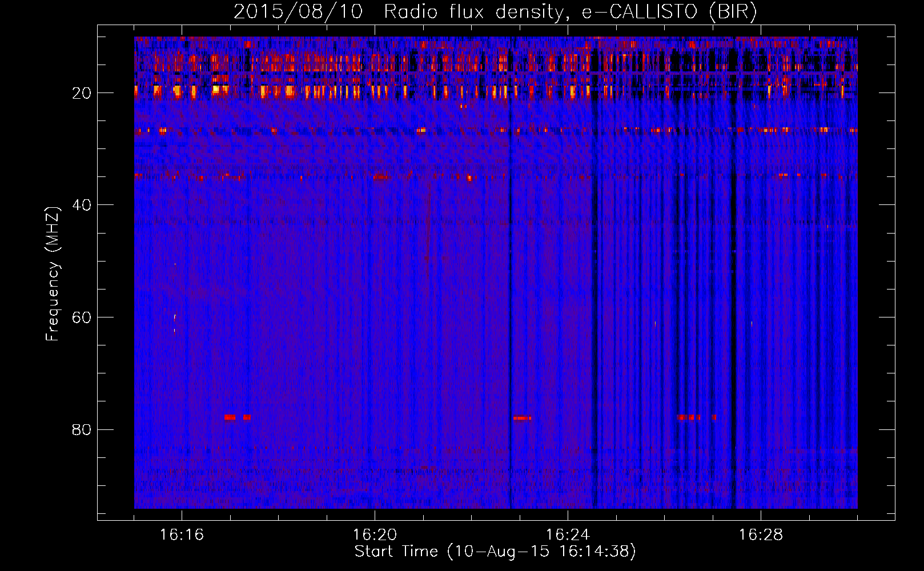Click the "Start Time (10-Aug-15 16:14:38)" label
Image resolution: width=924 pixels, height=571 pixels.
click(495, 552)
